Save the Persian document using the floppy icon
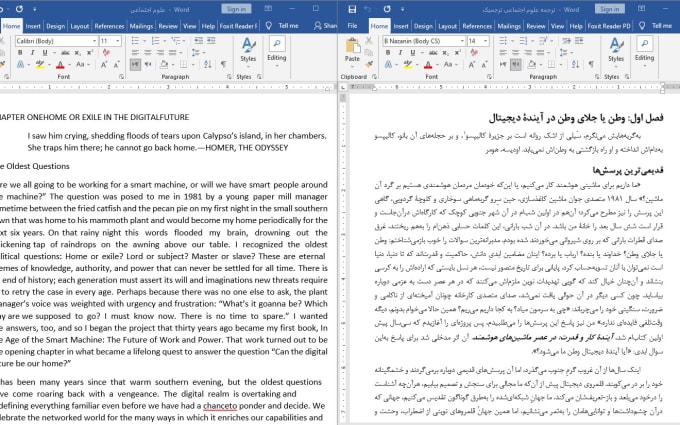680x425 pixels. click(352, 9)
